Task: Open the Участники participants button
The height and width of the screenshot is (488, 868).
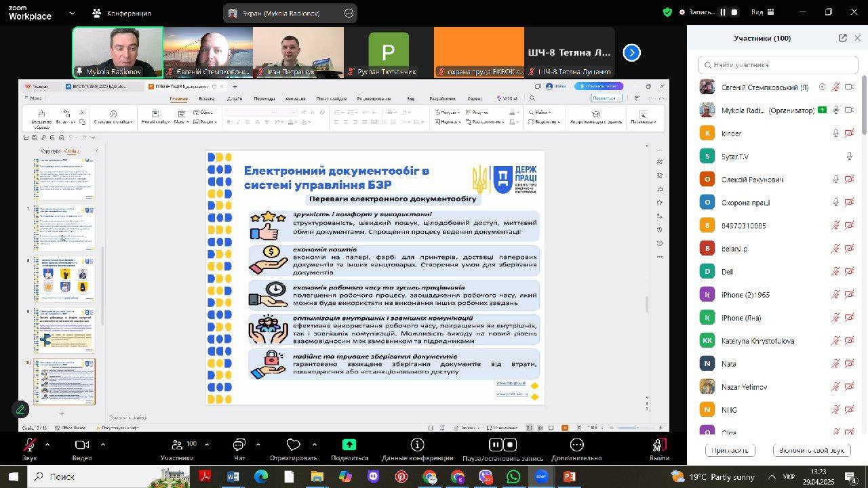Action: coord(178,449)
